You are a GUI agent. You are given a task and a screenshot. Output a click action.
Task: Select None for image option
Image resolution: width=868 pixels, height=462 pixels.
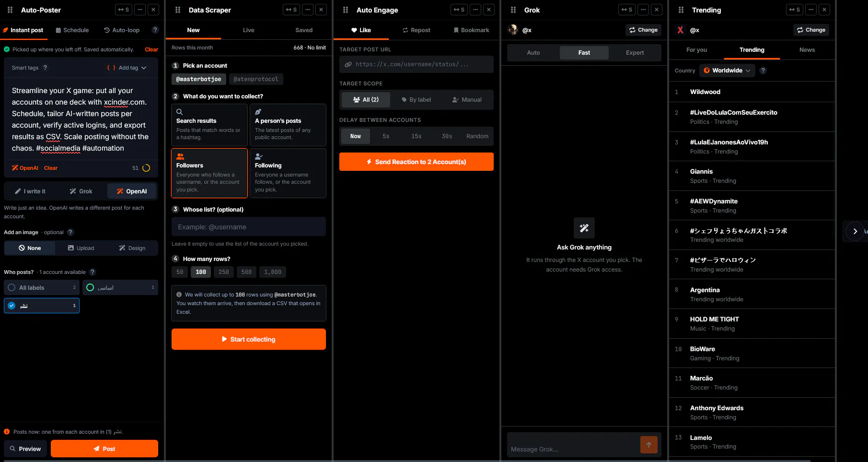coord(30,248)
